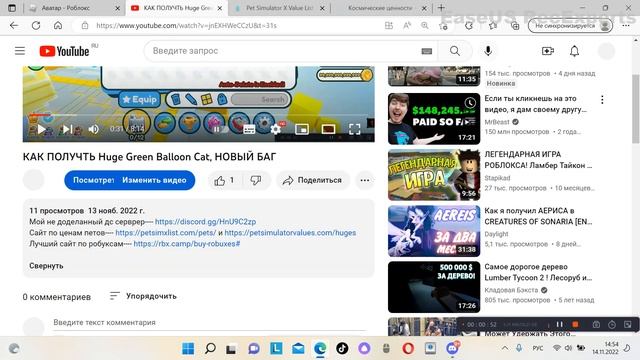Switch to the Космические ценности tab
Viewport: 640px width, 360px height.
coord(380,8)
